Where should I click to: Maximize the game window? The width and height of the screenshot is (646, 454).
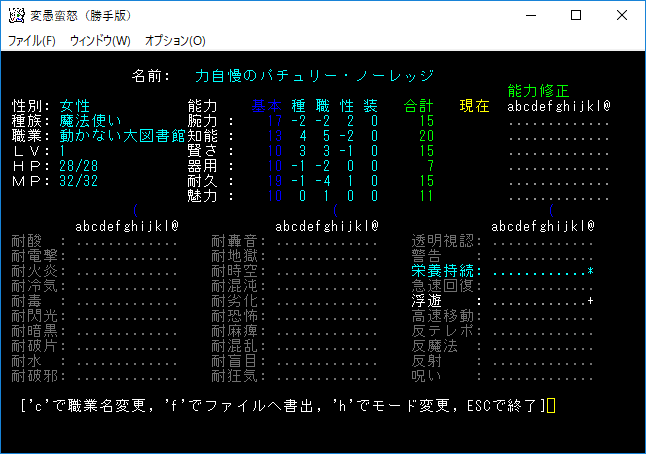[575, 16]
